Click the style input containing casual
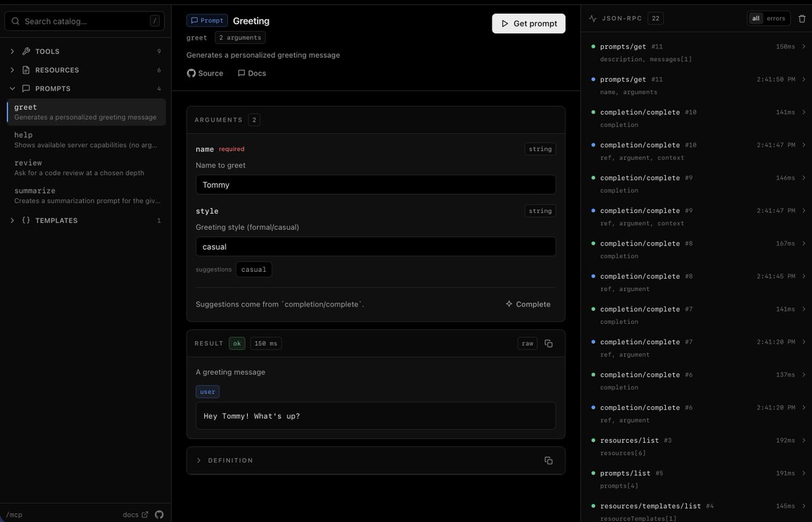This screenshot has height=522, width=812. tap(376, 247)
